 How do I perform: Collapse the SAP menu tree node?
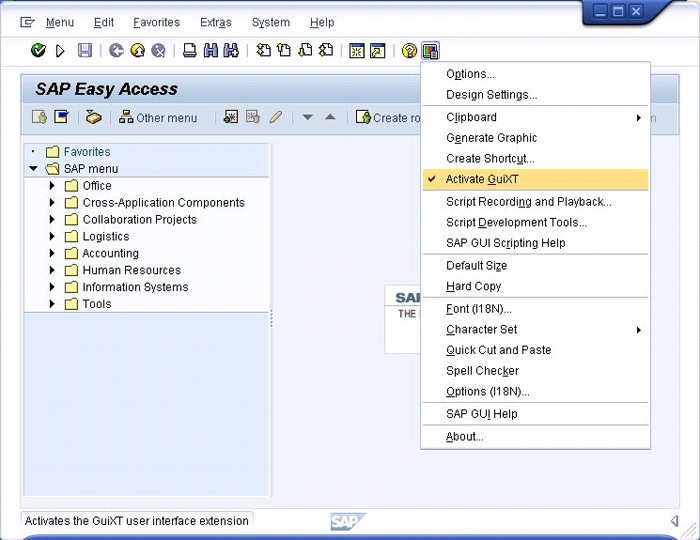[x=33, y=169]
